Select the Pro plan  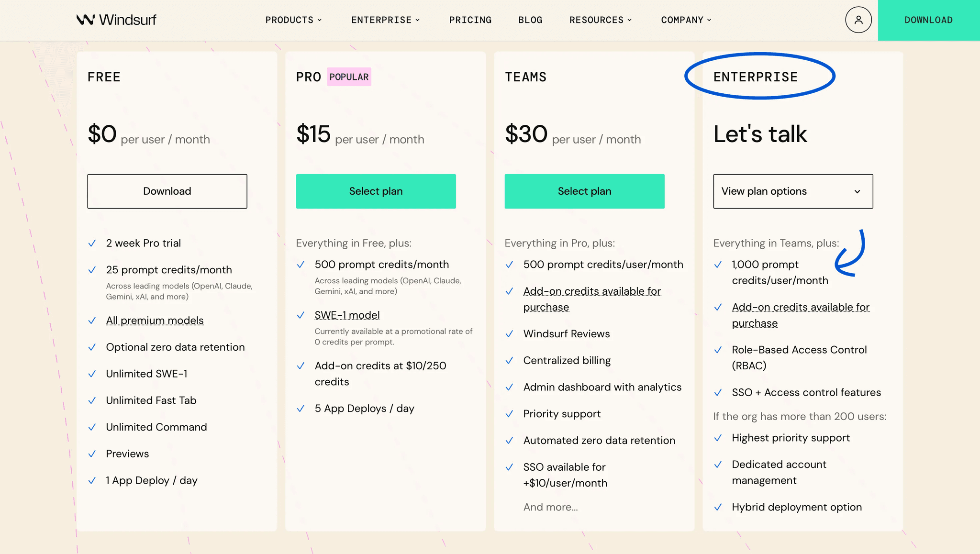coord(376,191)
